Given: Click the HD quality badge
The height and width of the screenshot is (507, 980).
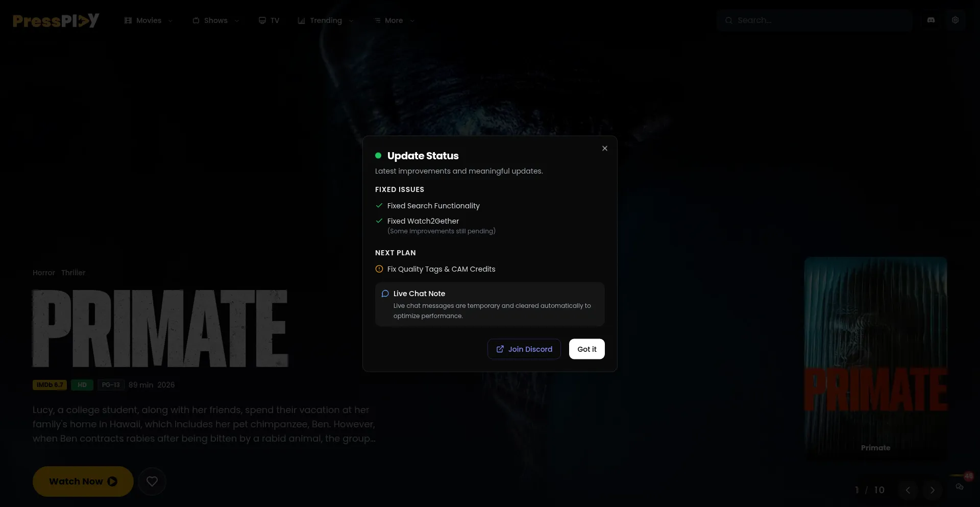Looking at the screenshot, I should 82,385.
